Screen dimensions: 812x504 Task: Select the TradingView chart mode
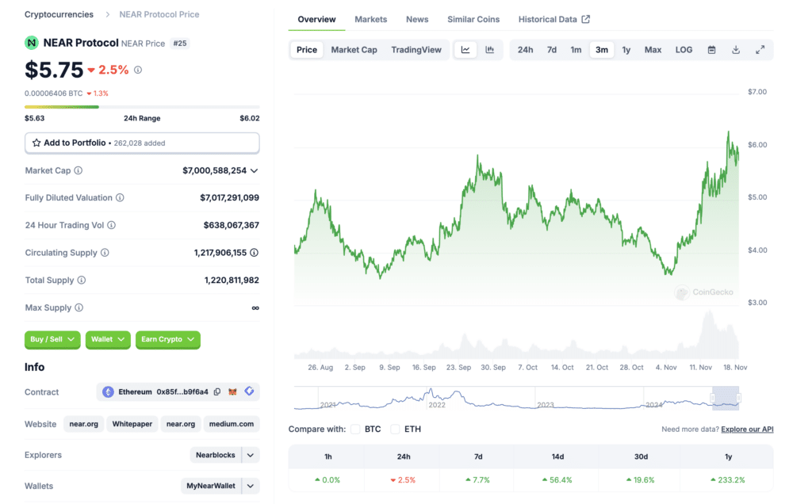click(x=416, y=50)
